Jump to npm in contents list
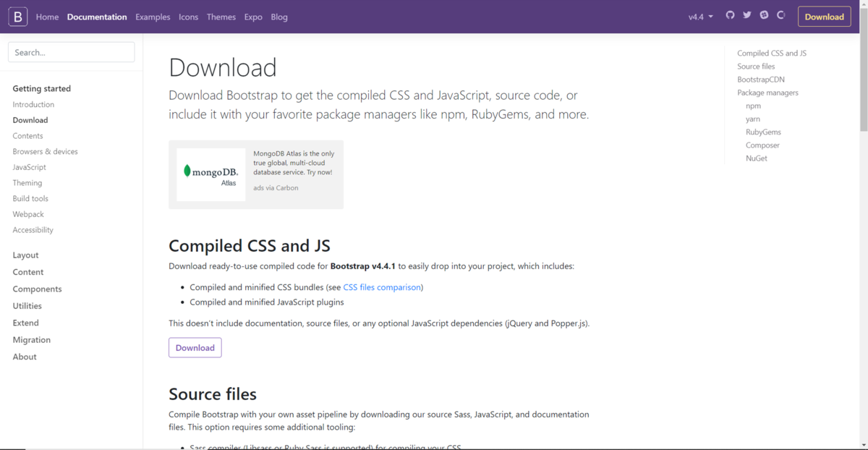Viewport: 868px width, 450px height. pos(753,106)
